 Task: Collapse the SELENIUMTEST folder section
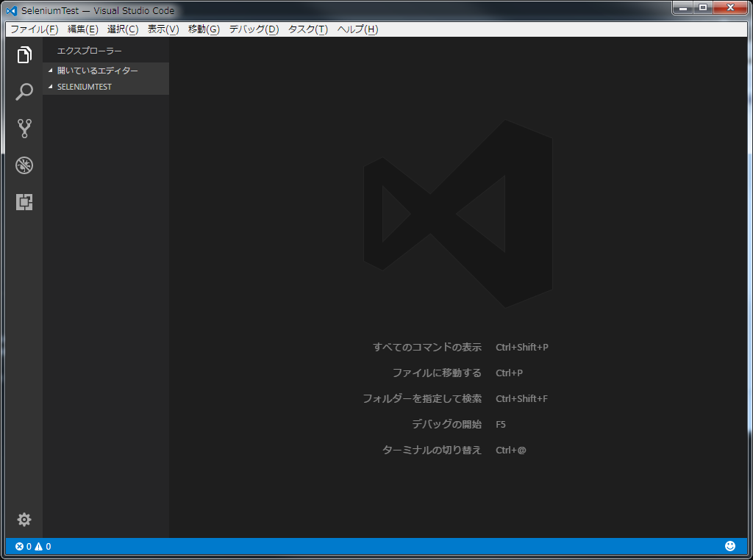coord(51,87)
